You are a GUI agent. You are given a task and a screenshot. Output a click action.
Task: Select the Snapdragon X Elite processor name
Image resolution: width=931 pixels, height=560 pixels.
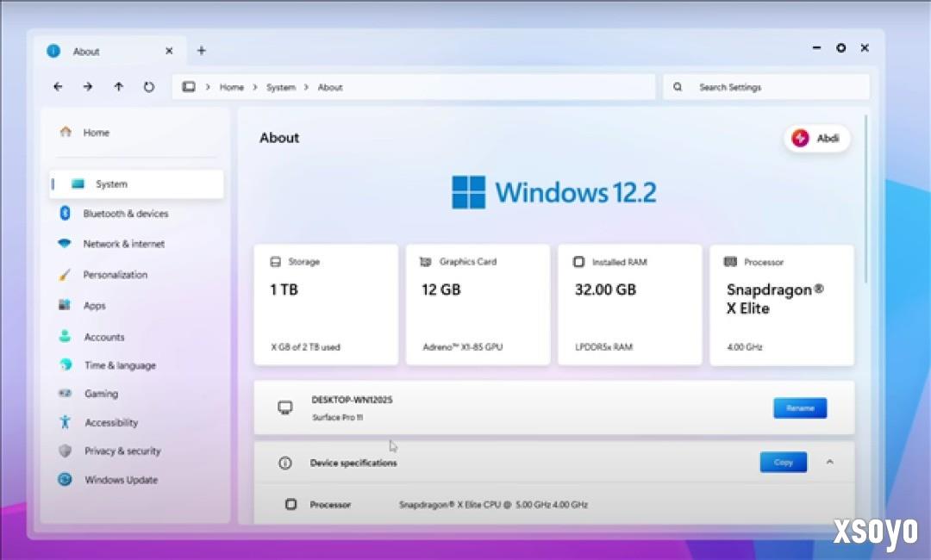pos(775,299)
